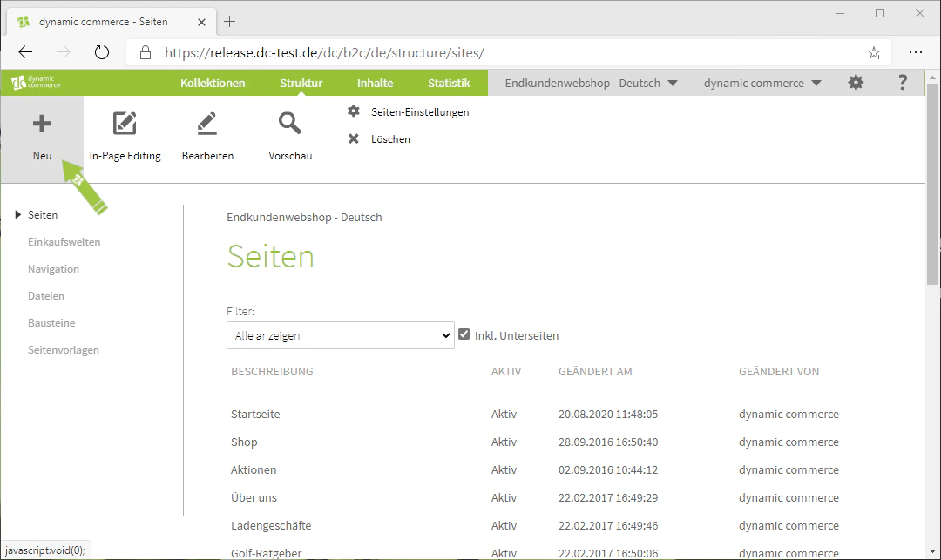Open the Inhalte menu
The height and width of the screenshot is (560, 941).
pos(375,84)
